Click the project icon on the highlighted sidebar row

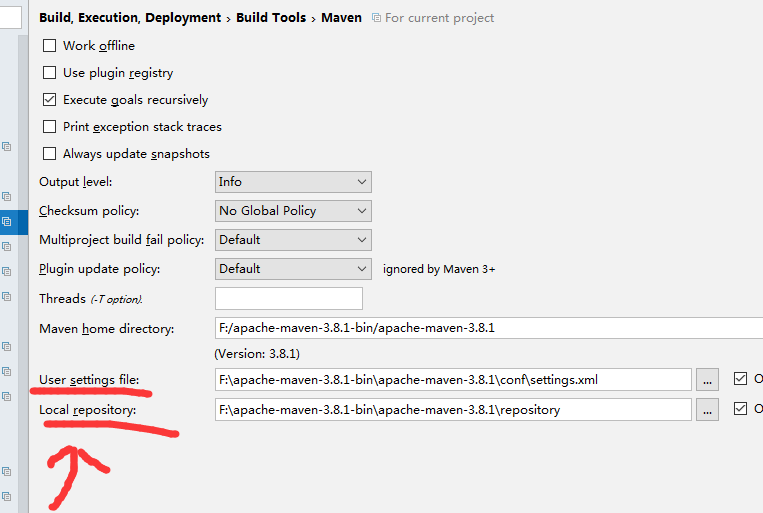[x=6, y=221]
